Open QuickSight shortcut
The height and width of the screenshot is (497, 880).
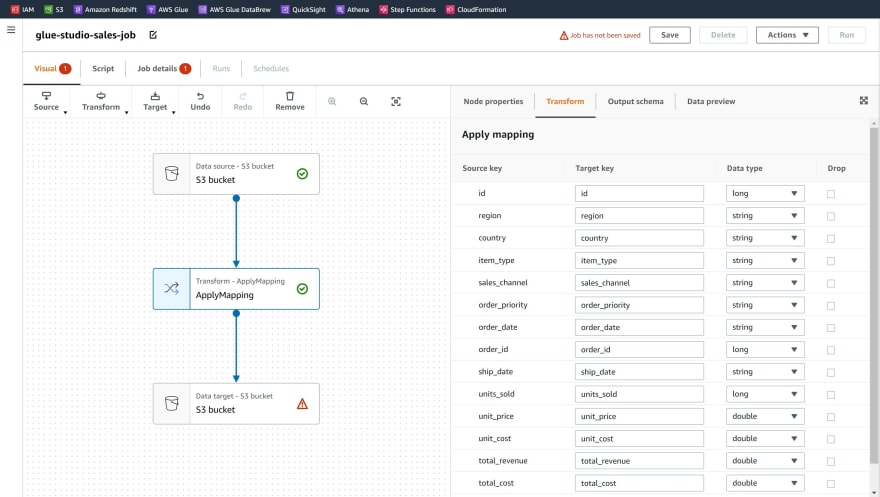coord(303,9)
